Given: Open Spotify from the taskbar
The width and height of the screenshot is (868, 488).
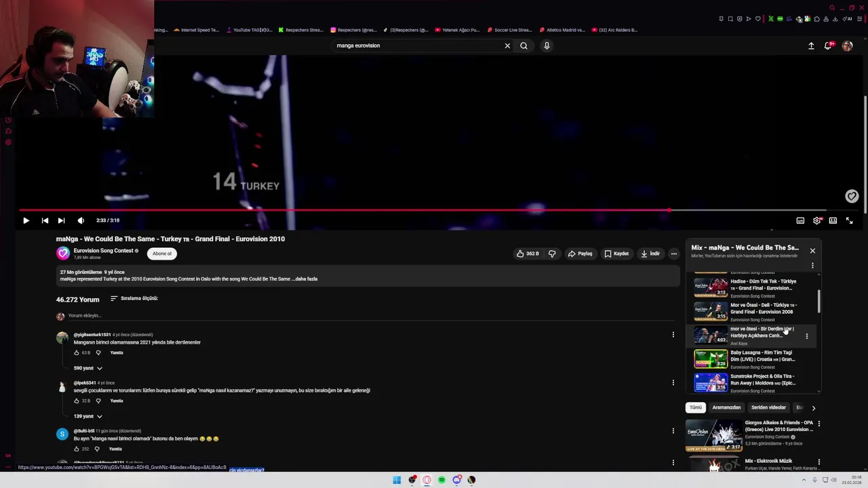Looking at the screenshot, I should click(441, 480).
